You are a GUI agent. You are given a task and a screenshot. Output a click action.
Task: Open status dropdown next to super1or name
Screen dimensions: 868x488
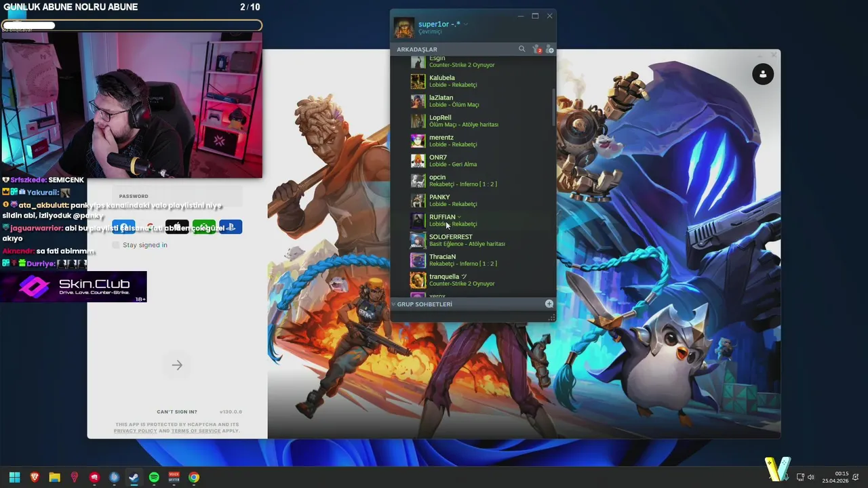[x=466, y=24]
